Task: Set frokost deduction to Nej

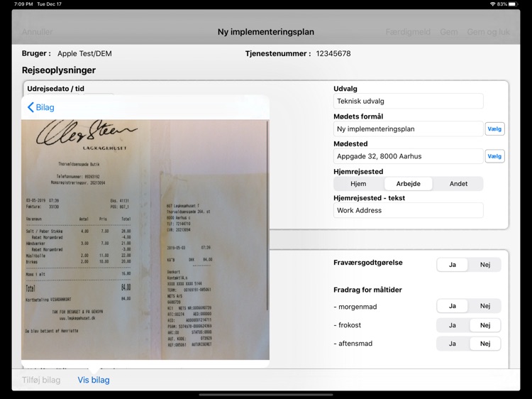Action: click(x=485, y=325)
